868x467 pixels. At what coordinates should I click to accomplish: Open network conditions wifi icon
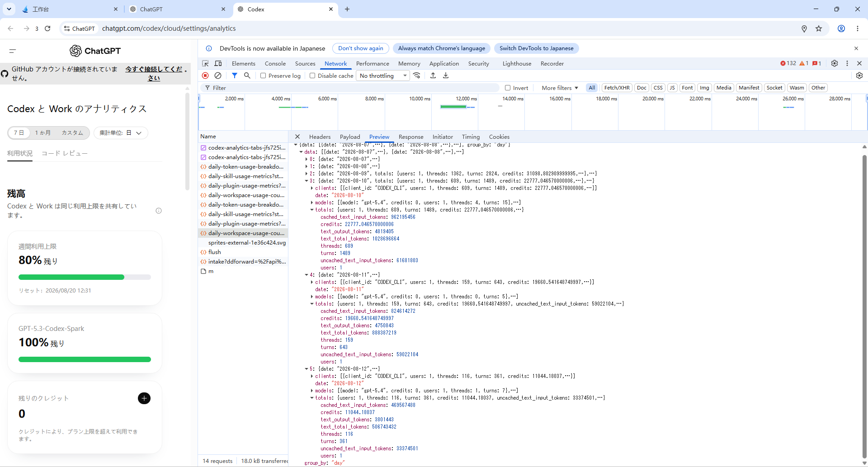pyautogui.click(x=417, y=75)
